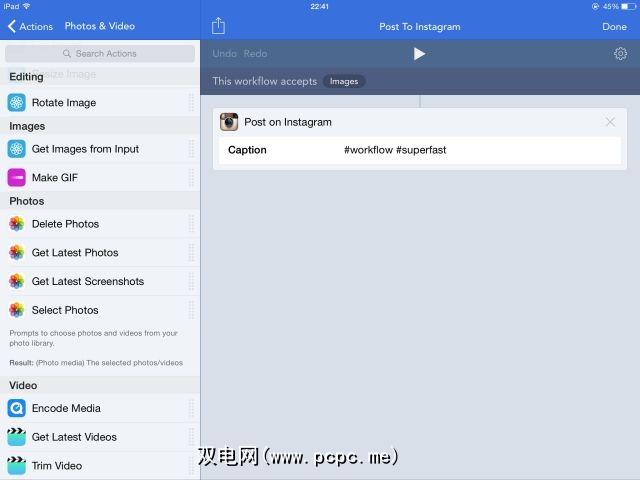This screenshot has width=640, height=480.
Task: Select the Get Latest Photos action
Action: click(x=100, y=252)
